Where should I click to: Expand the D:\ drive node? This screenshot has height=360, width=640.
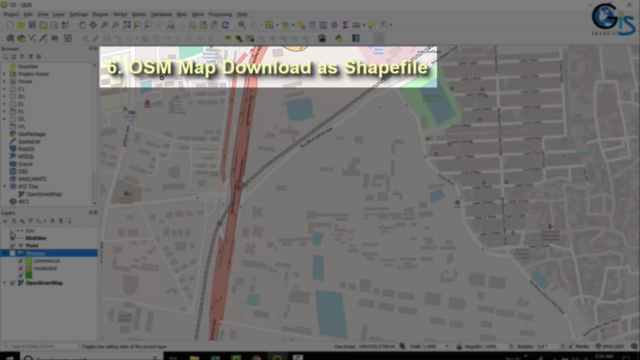(4, 96)
